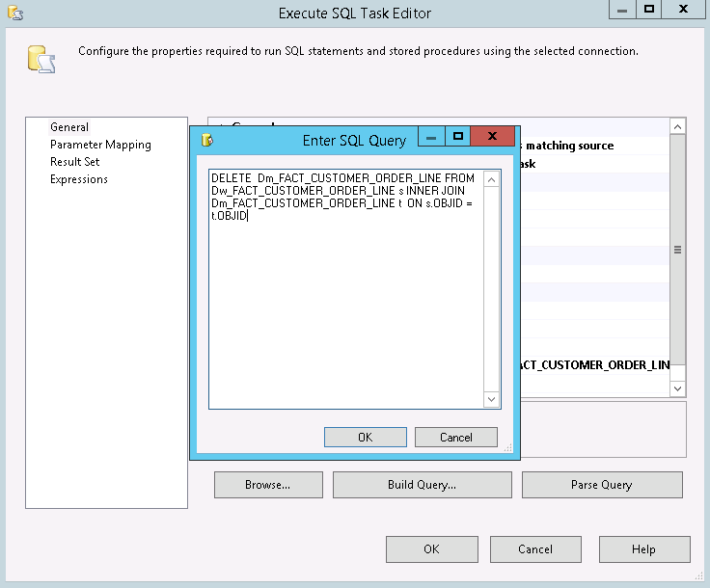710x588 pixels.
Task: Minimize the Enter SQL Query dialog
Action: pos(431,138)
